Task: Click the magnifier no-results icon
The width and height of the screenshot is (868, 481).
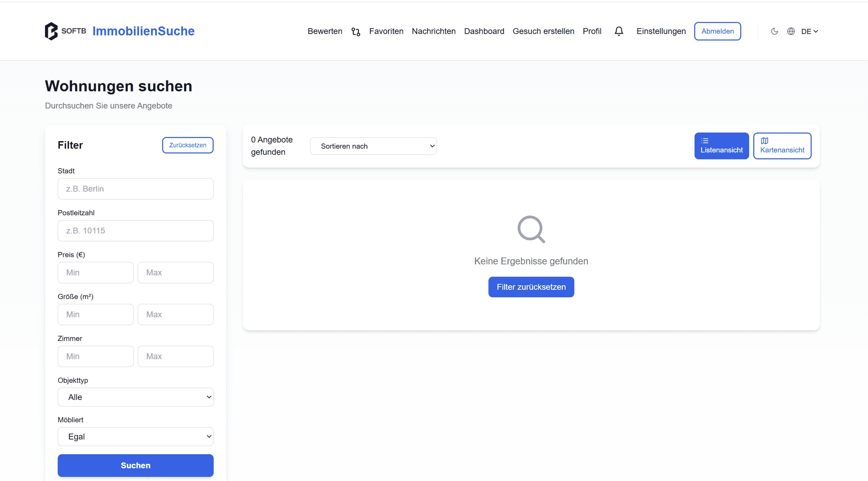Action: coord(531,229)
